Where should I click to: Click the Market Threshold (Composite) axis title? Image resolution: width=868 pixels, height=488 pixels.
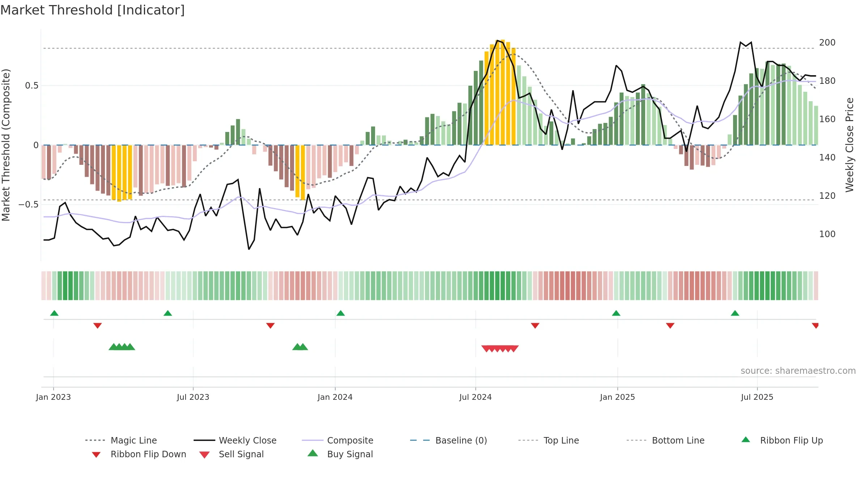6,145
